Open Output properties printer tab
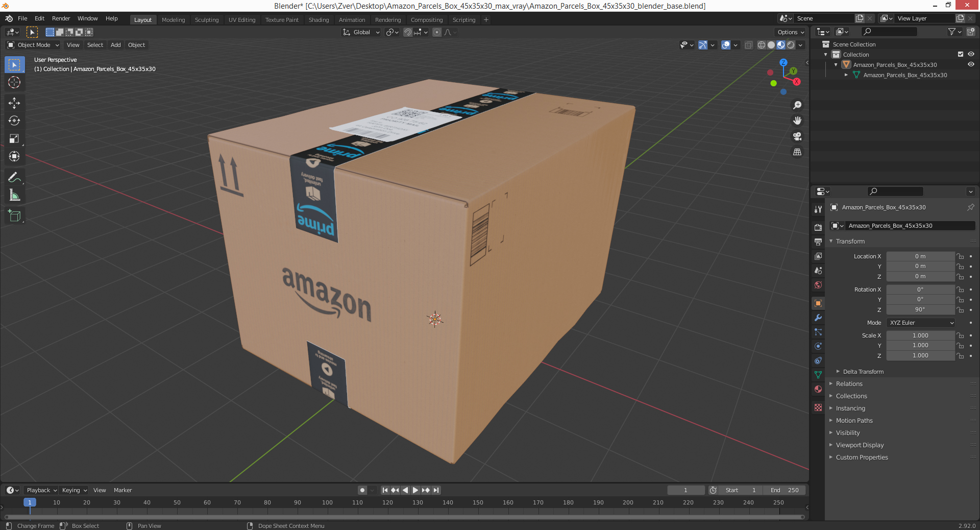Image resolution: width=980 pixels, height=530 pixels. pos(818,242)
